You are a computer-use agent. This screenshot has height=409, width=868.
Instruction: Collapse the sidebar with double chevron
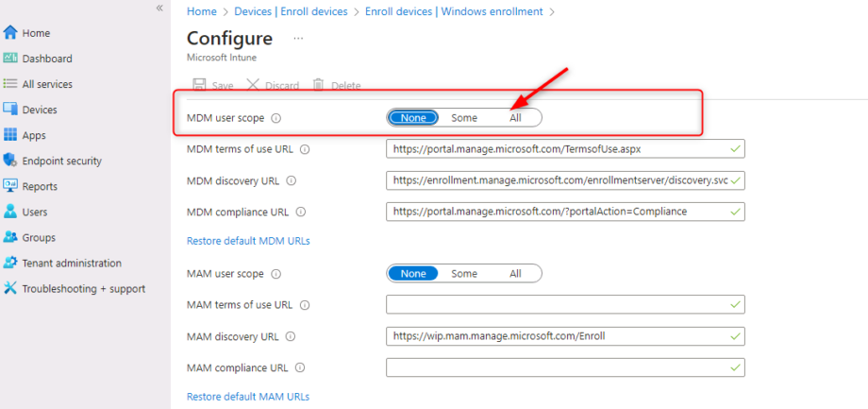pyautogui.click(x=159, y=8)
